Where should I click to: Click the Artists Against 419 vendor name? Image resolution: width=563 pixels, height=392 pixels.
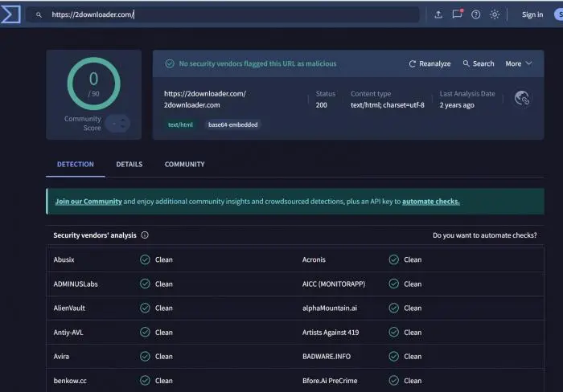tap(331, 332)
